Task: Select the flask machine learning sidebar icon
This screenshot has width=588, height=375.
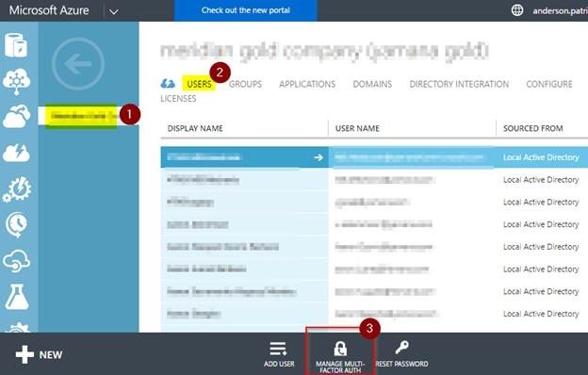Action: (x=17, y=297)
